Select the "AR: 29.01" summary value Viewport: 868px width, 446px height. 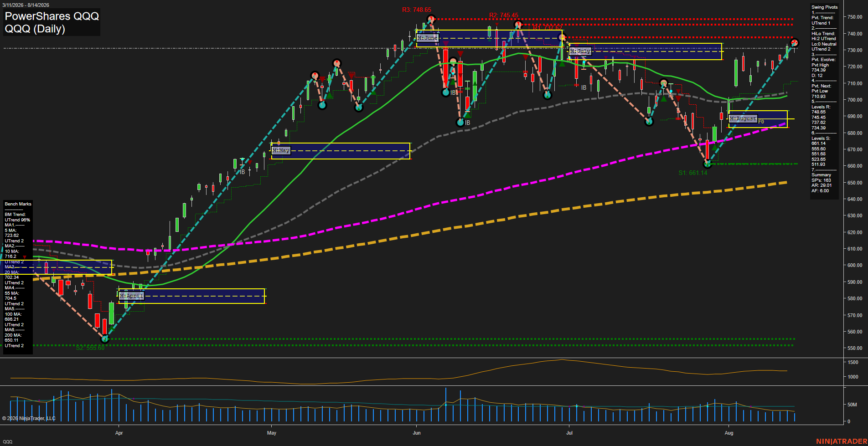tap(821, 185)
